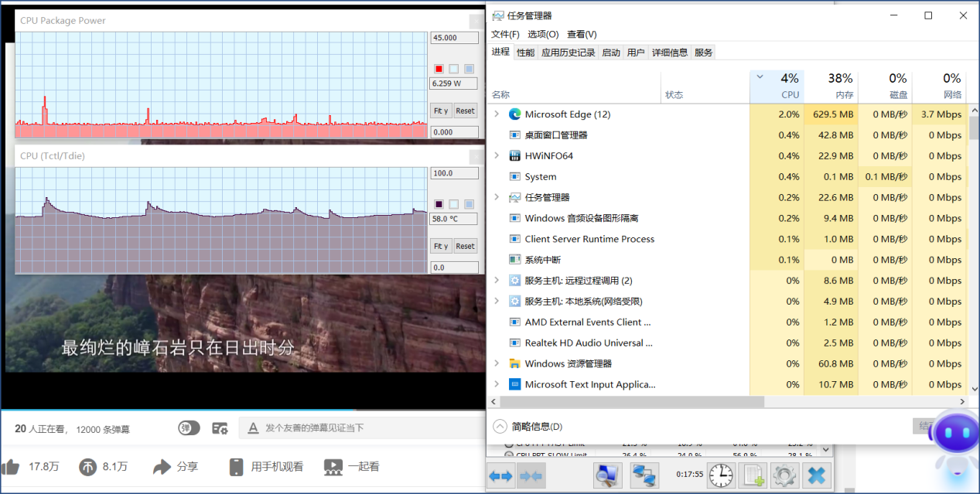Click the share arrow icon
The image size is (980, 494).
coord(162,467)
